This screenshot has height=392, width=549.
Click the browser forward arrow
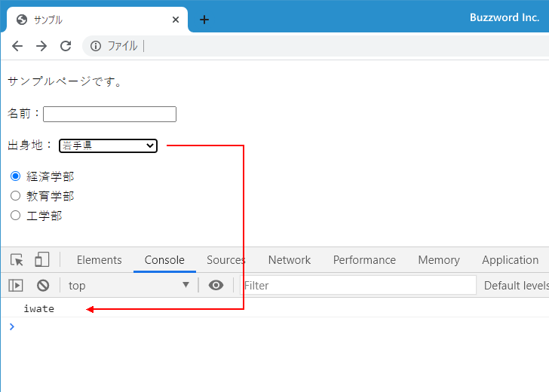pyautogui.click(x=41, y=46)
